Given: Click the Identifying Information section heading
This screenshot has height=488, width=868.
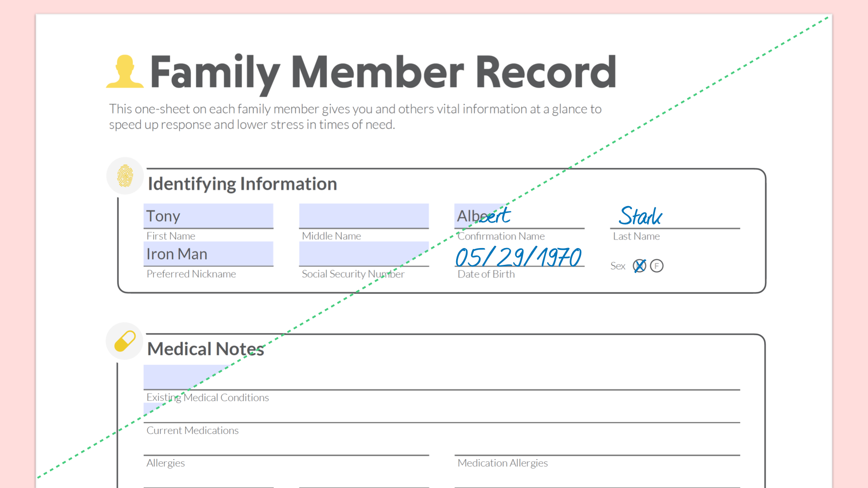Looking at the screenshot, I should (x=242, y=184).
